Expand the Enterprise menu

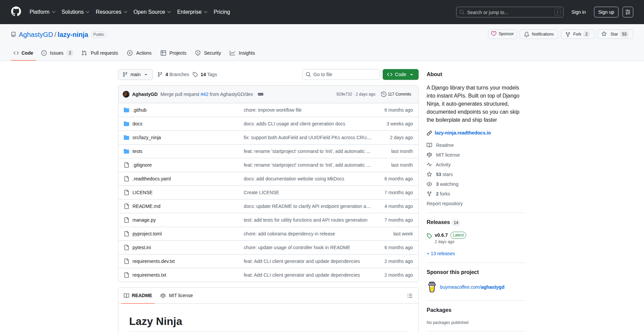coord(192,12)
